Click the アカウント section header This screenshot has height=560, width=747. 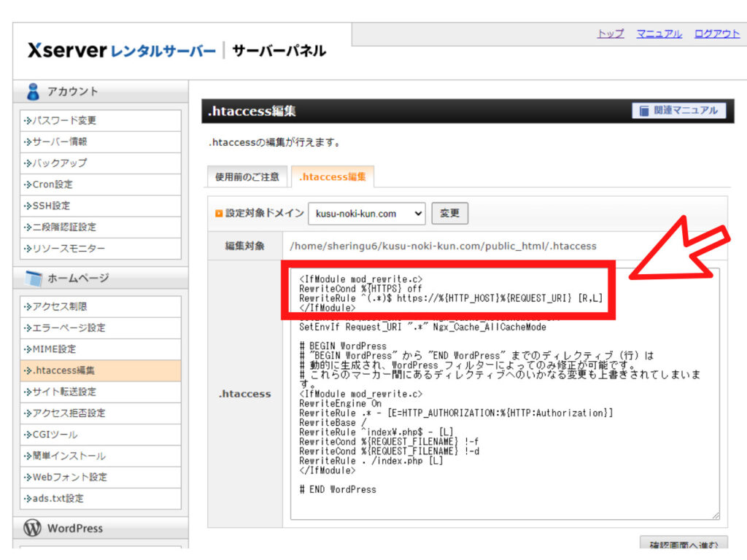tap(101, 91)
